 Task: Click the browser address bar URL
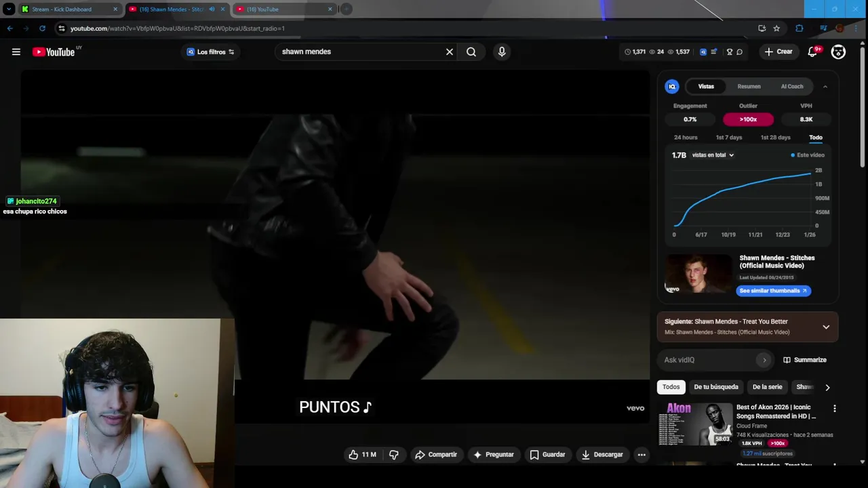[178, 28]
